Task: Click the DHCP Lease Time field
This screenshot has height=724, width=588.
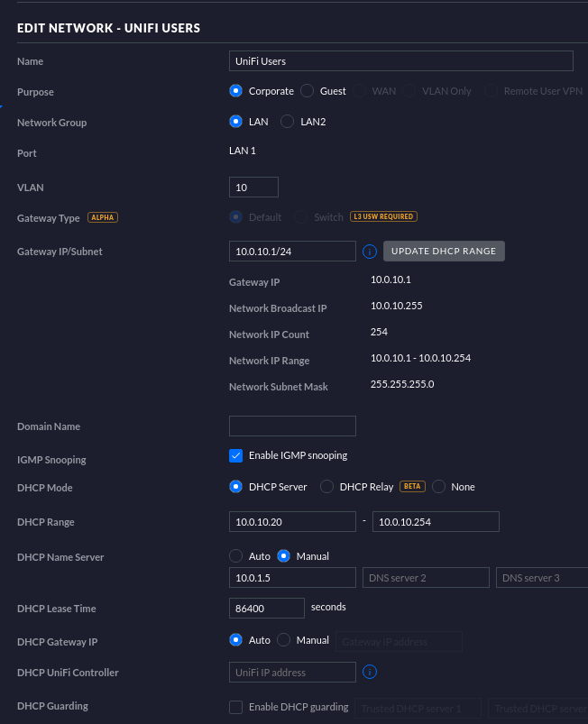Action: (x=267, y=608)
